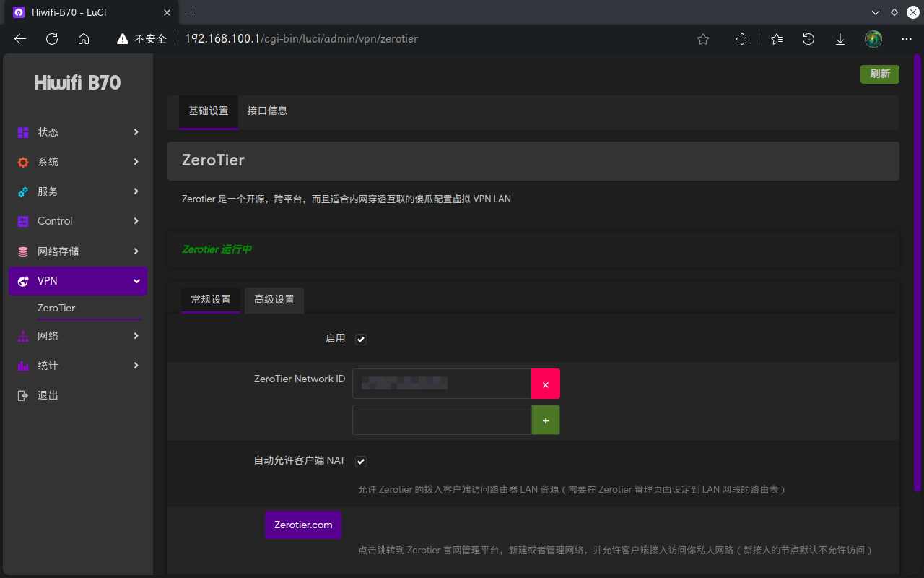Expand the 网络 menu chevron
This screenshot has width=924, height=578.
coord(136,336)
